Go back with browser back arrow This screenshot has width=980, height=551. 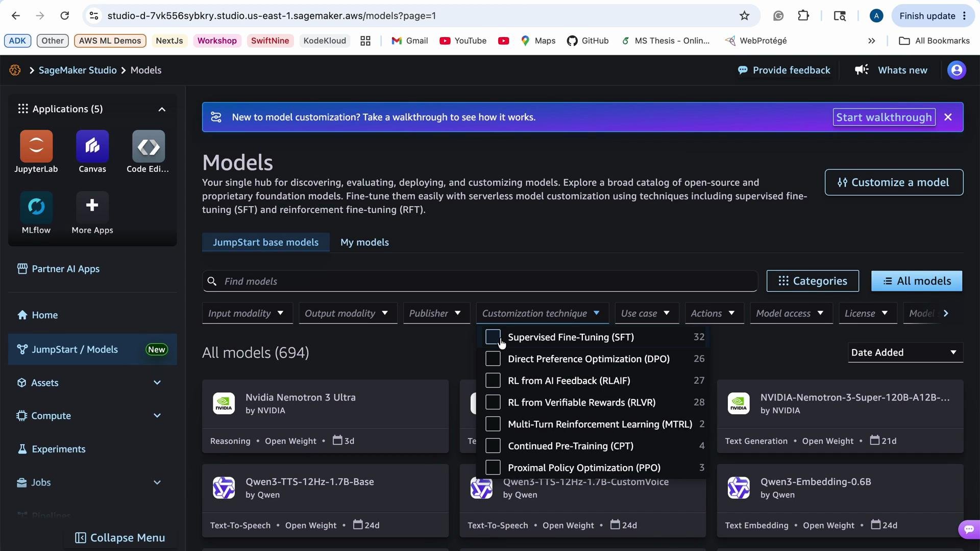16,16
